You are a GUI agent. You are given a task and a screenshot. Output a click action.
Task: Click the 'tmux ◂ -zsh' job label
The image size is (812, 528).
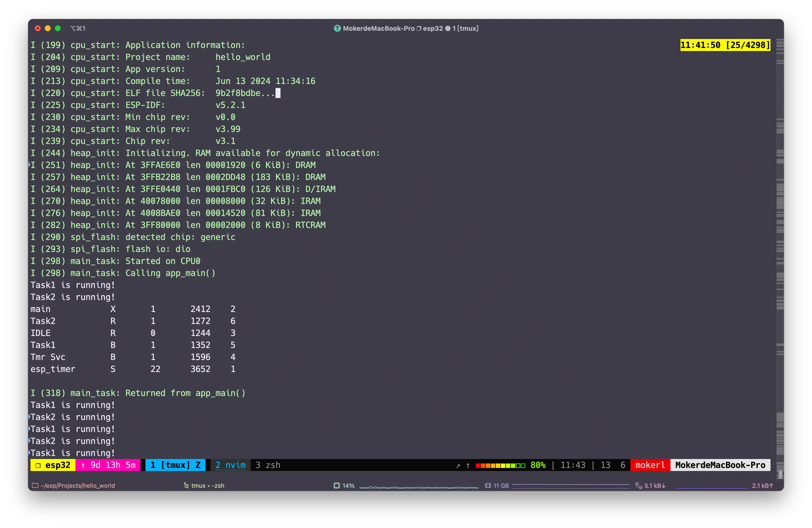pyautogui.click(x=207, y=485)
